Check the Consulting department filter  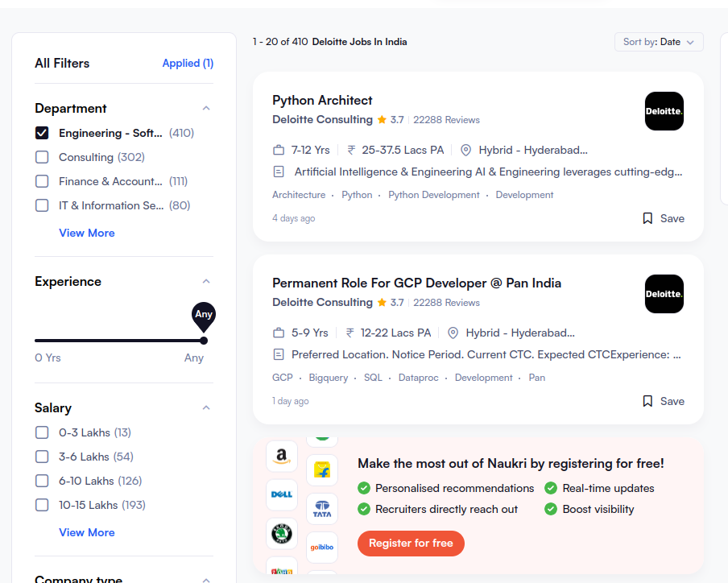click(42, 157)
